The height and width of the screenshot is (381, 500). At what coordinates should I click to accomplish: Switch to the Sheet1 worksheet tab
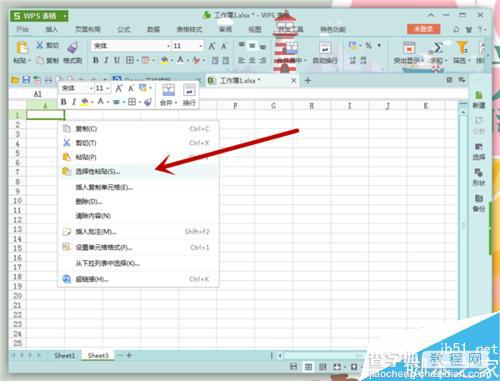click(65, 355)
